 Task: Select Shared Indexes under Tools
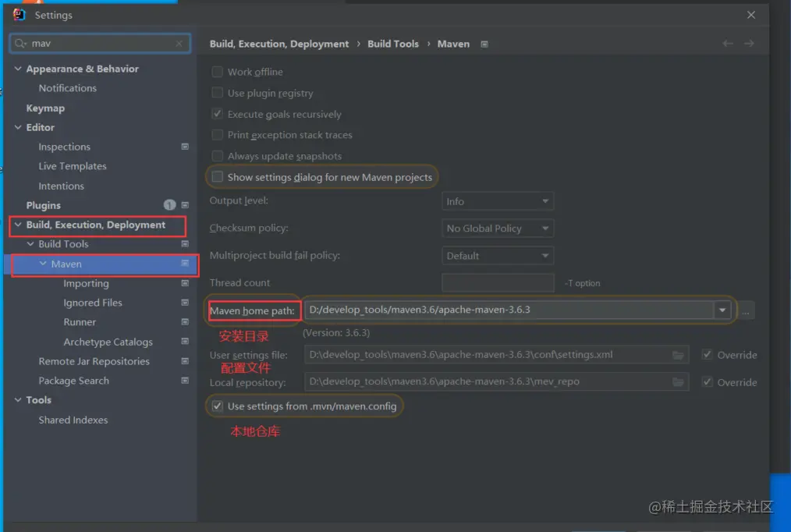[73, 420]
